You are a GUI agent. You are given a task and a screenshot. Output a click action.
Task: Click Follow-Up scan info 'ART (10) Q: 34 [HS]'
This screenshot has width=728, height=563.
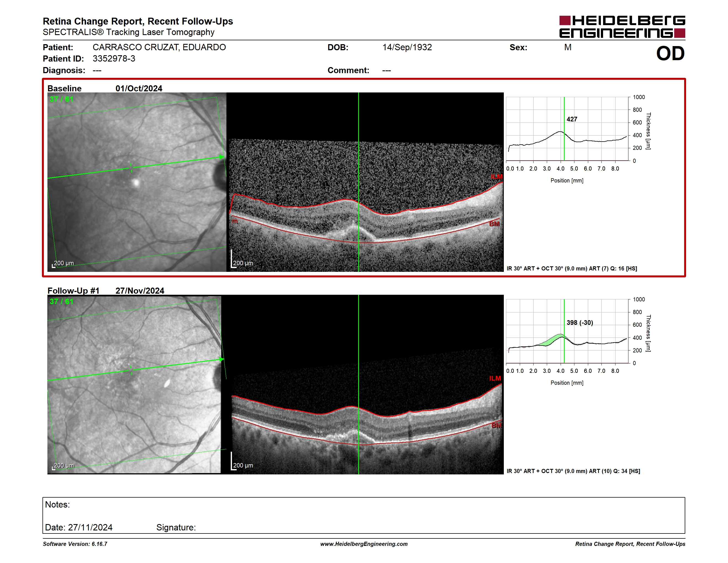(614, 471)
